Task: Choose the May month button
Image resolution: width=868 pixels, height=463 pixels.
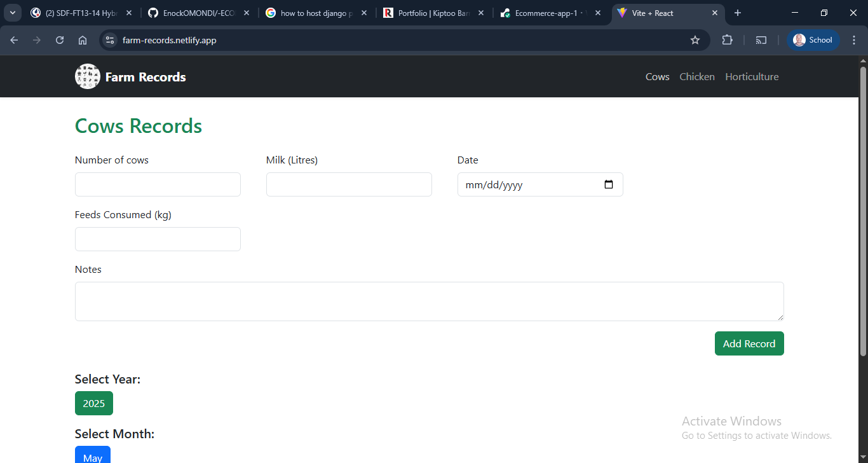Action: tap(93, 455)
